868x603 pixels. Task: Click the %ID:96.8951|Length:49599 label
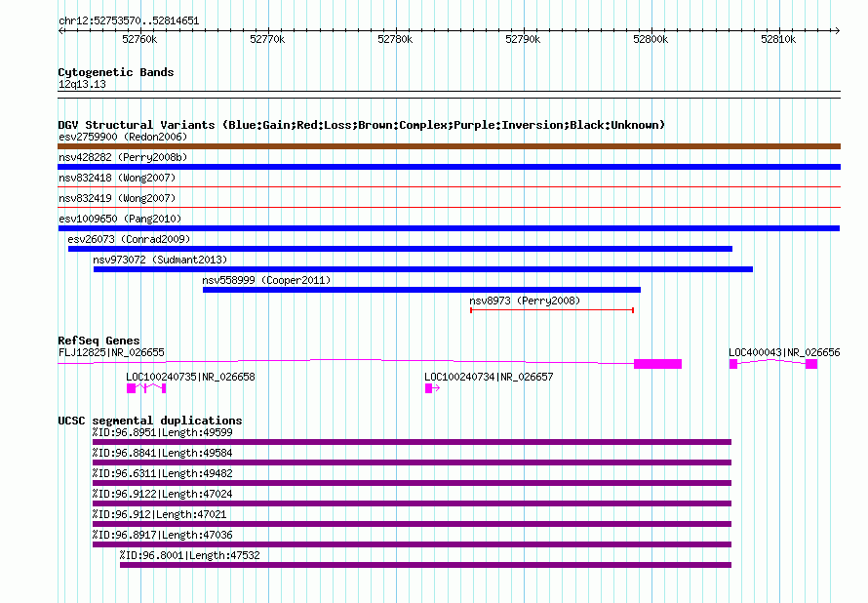(162, 432)
